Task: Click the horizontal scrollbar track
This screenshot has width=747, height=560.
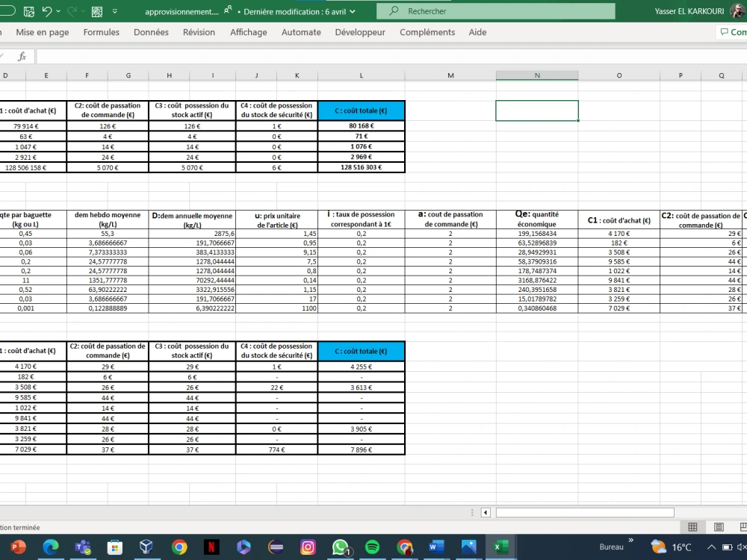Action: pyautogui.click(x=585, y=512)
